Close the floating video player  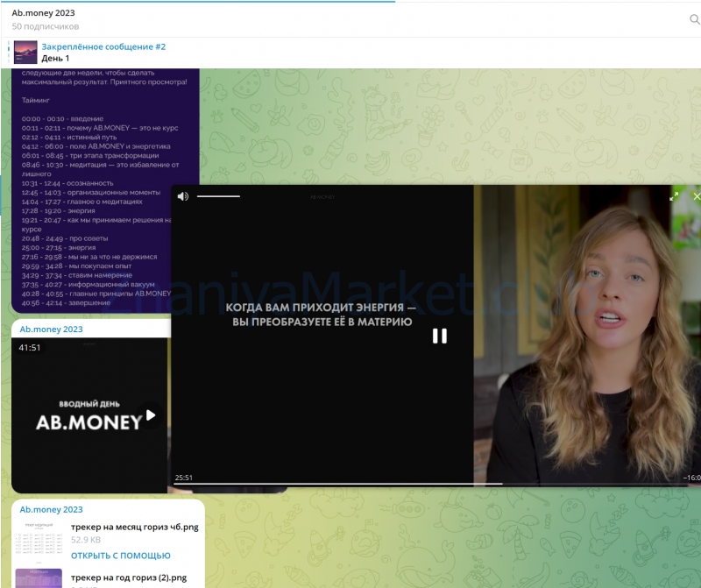point(697,196)
